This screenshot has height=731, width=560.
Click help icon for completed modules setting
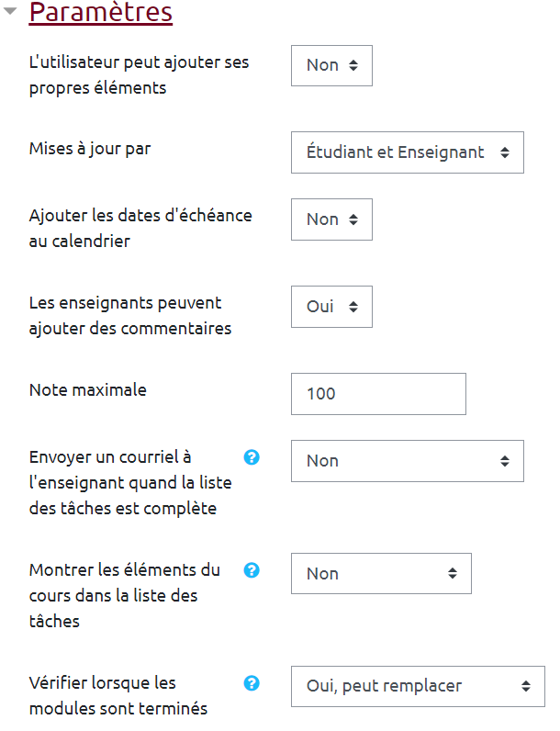pyautogui.click(x=252, y=682)
